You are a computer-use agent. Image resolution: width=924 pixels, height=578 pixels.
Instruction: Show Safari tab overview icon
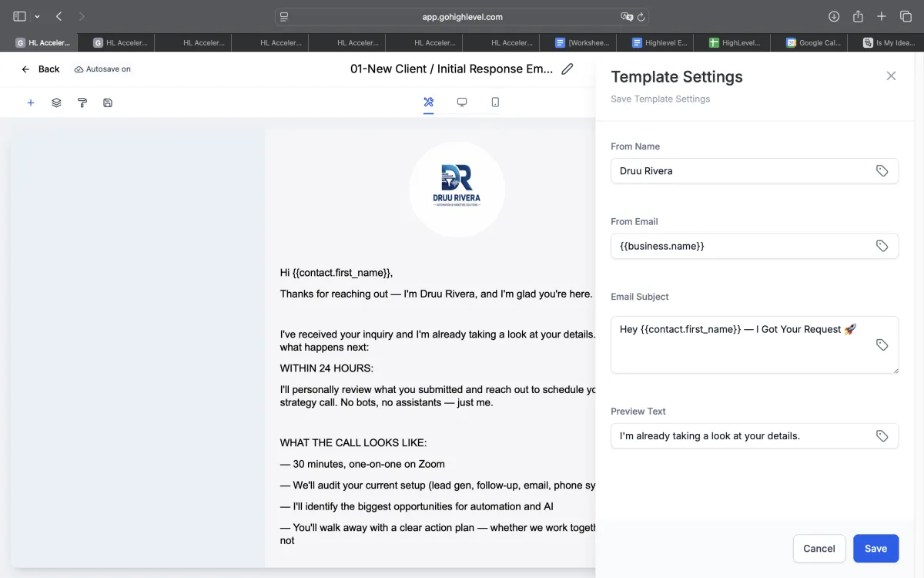click(906, 16)
